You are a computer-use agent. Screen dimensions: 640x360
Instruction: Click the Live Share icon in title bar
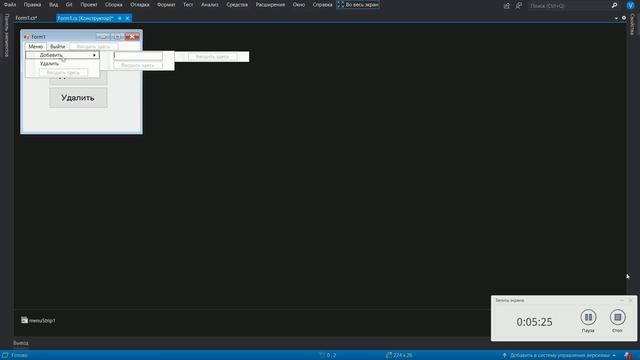507,6
